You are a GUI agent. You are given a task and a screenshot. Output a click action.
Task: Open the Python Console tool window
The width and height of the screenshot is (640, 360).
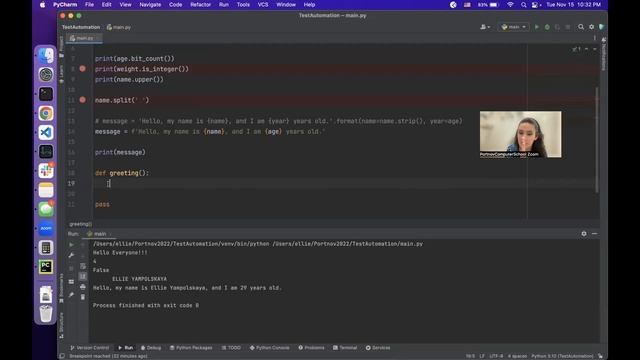click(x=269, y=348)
